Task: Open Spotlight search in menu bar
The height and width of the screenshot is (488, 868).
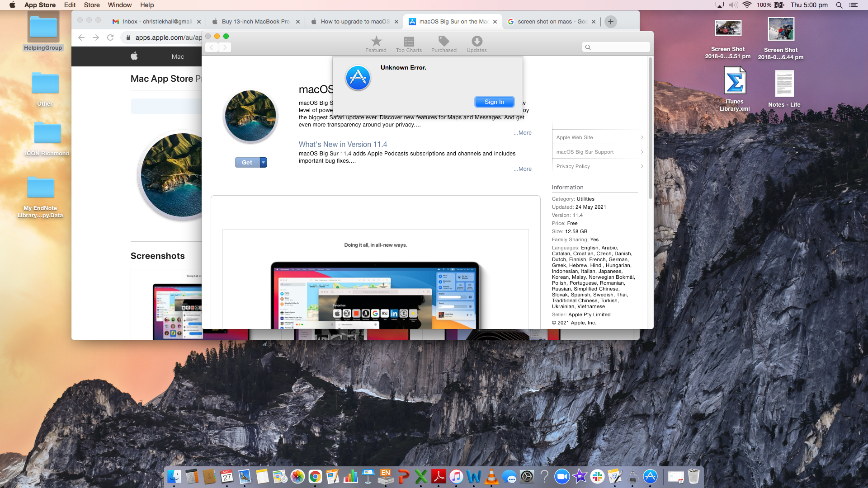Action: pyautogui.click(x=839, y=5)
